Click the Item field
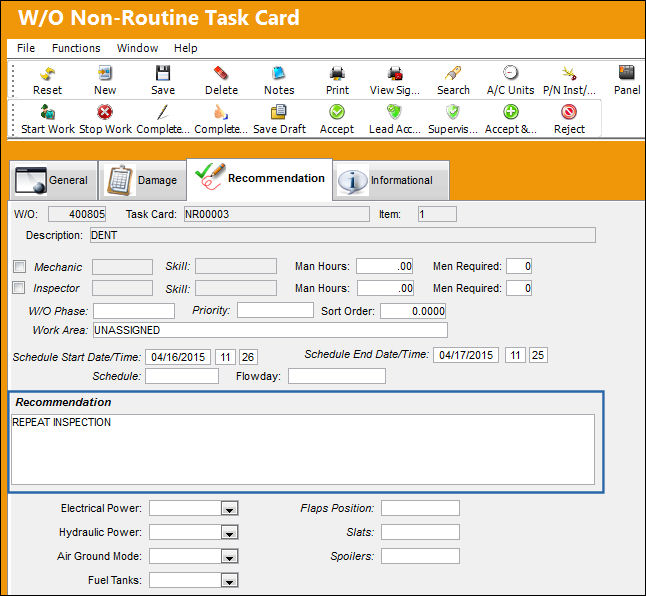The height and width of the screenshot is (596, 646). coord(437,214)
